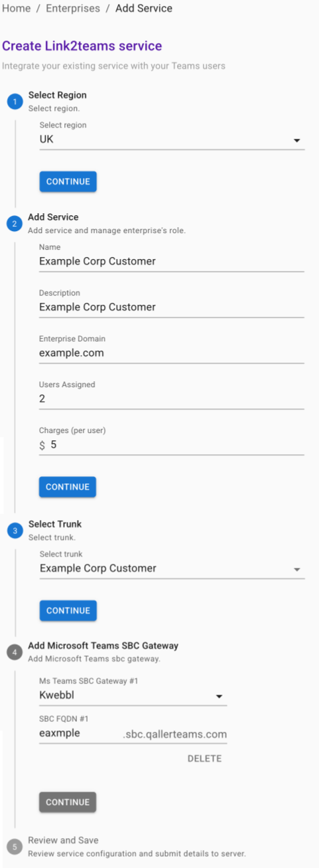Click the Enterprise Domain field
The height and width of the screenshot is (868, 319).
172,353
